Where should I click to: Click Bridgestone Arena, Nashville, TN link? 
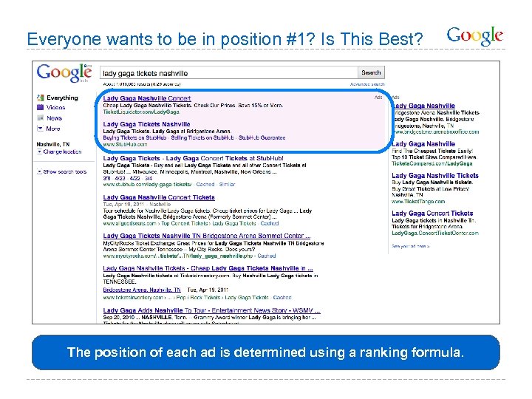click(x=142, y=290)
